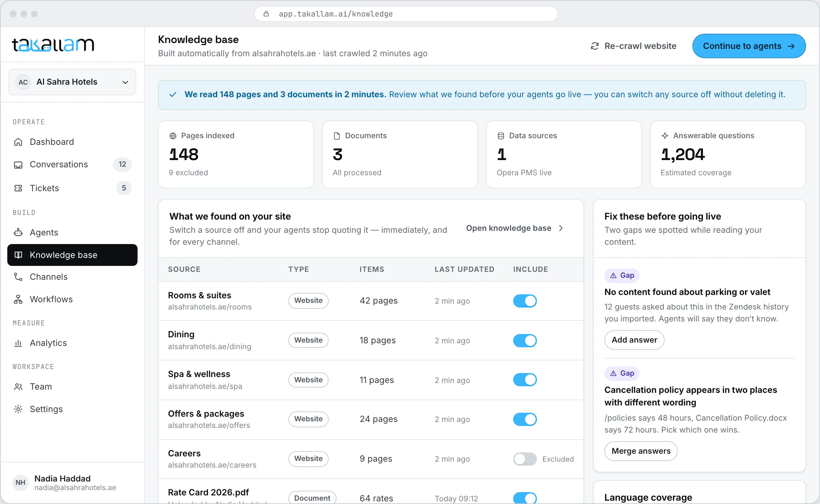Open Nadia Haddad profile entry
The width and height of the screenshot is (820, 504).
click(72, 483)
